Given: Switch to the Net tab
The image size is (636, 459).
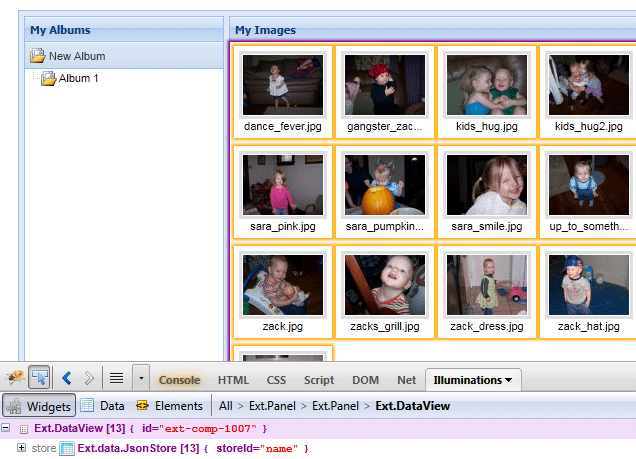Looking at the screenshot, I should click(x=406, y=380).
